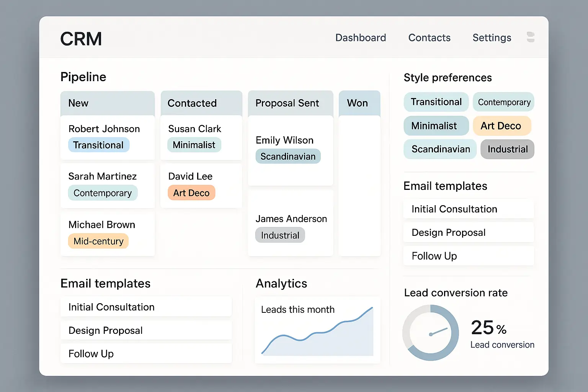Click Art Deco tag on David Lee's card
The height and width of the screenshot is (392, 588).
click(x=191, y=193)
